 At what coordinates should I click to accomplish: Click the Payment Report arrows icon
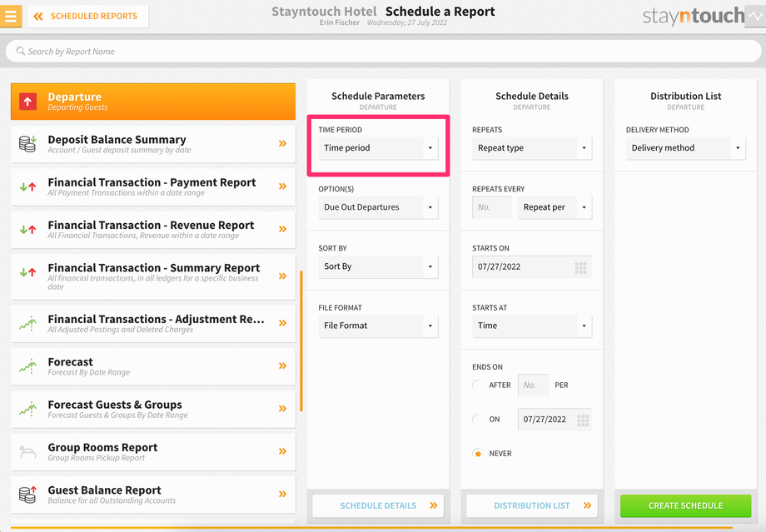(x=27, y=186)
